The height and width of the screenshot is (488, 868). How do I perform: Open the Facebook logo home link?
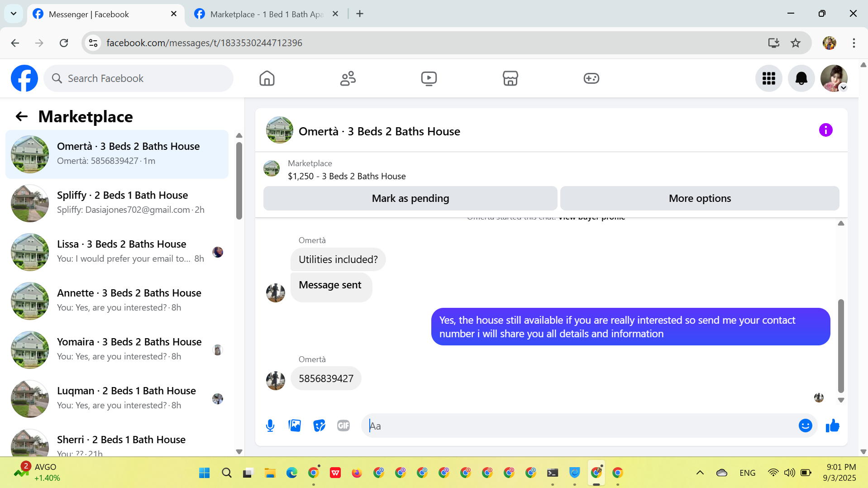pyautogui.click(x=24, y=78)
